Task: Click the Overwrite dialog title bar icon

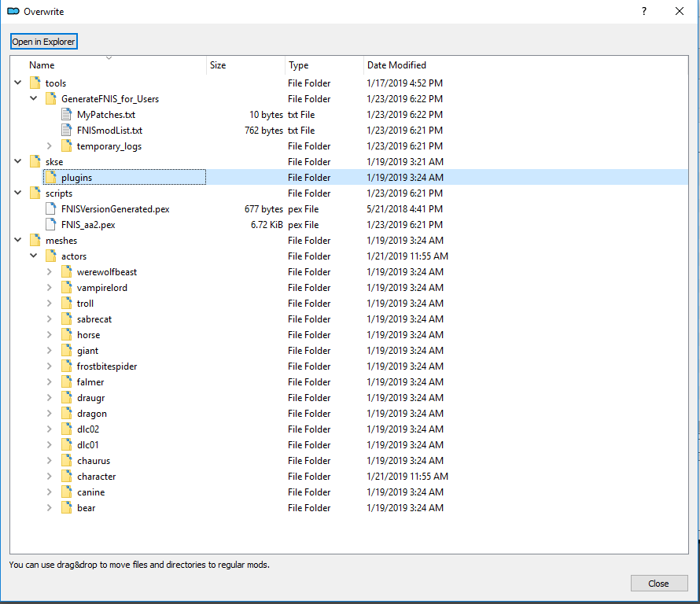Action: (x=13, y=11)
